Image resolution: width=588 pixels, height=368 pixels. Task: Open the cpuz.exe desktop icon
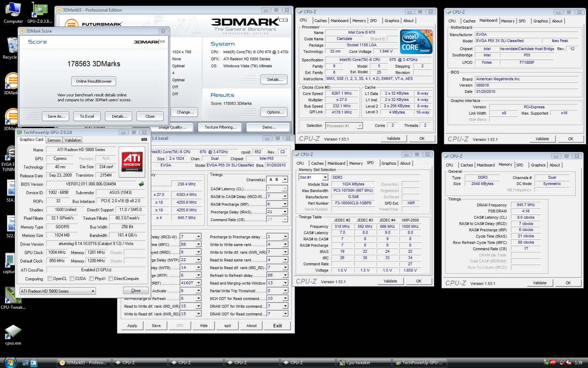click(13, 335)
